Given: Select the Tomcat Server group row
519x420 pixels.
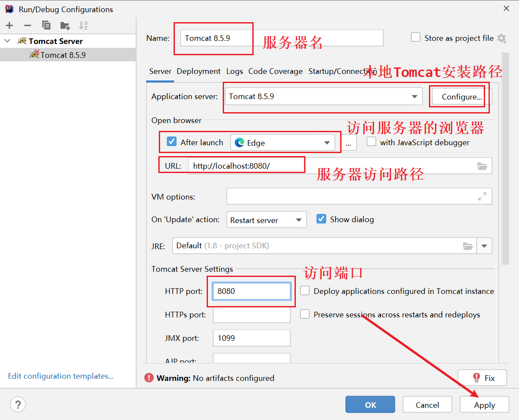Looking at the screenshot, I should click(68, 41).
